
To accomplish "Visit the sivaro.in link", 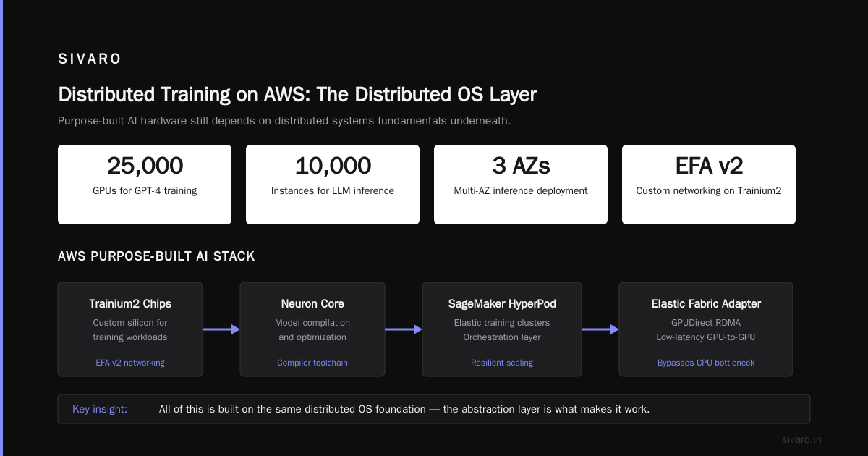I will coord(802,439).
